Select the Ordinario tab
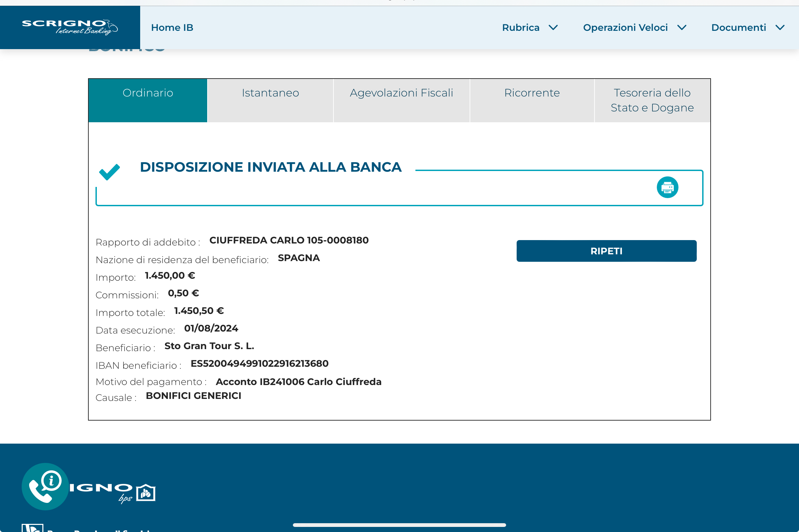The image size is (799, 532). click(148, 101)
